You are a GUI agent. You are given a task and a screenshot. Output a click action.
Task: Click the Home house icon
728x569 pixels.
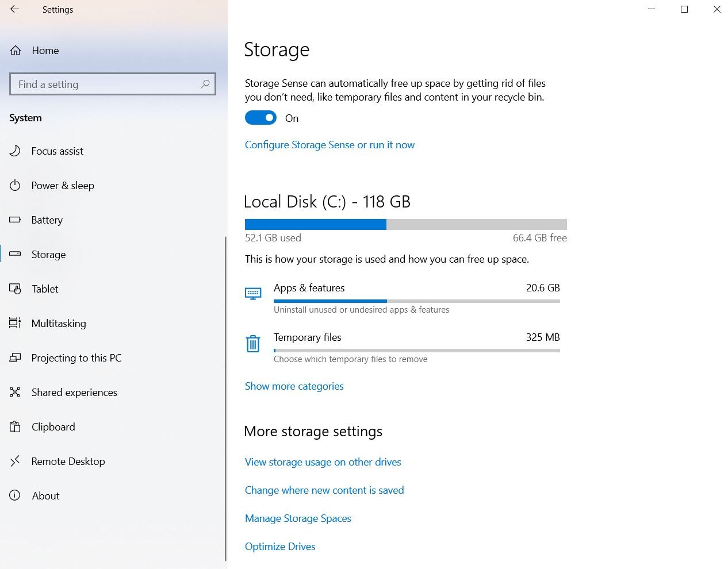coord(16,51)
